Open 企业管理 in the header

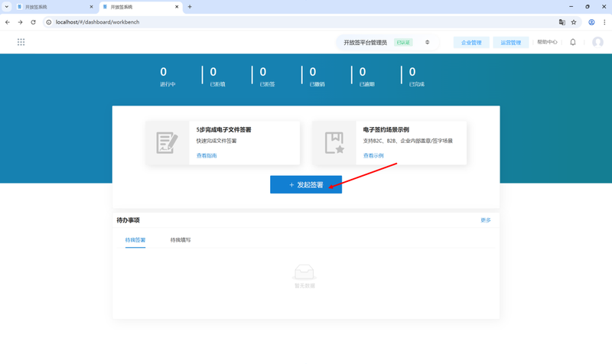471,43
